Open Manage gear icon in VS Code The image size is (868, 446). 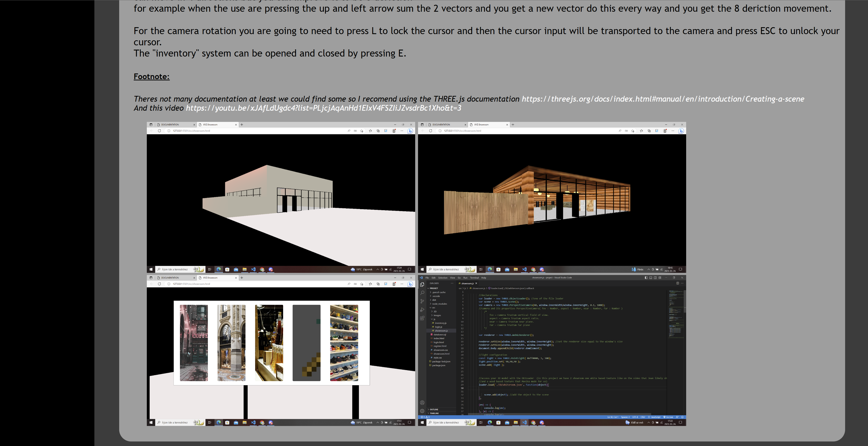422,411
